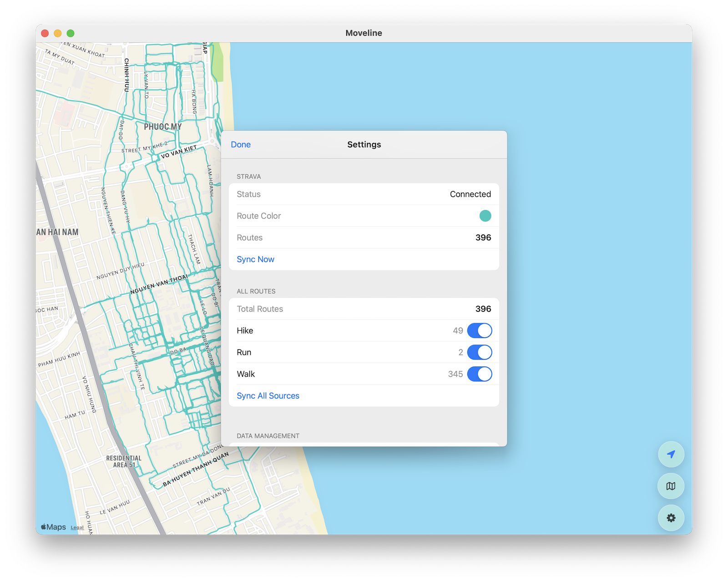Image resolution: width=728 pixels, height=582 pixels.
Task: Select the Strava Status row
Action: [364, 194]
